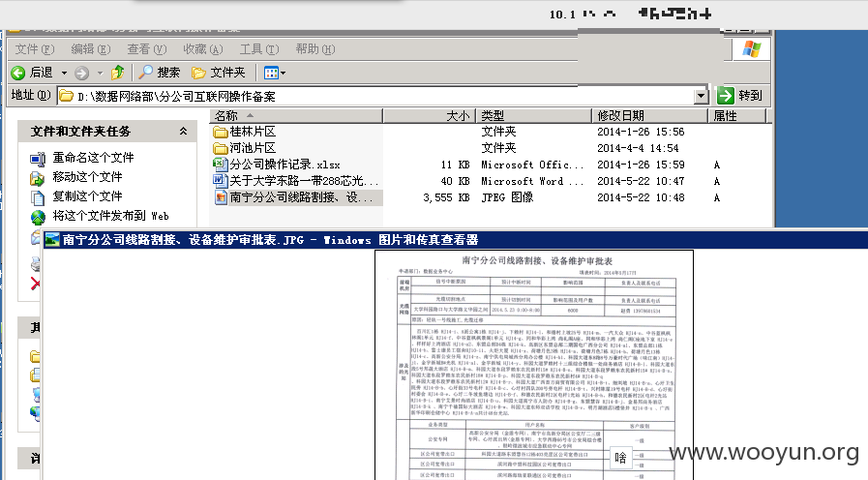
Task: Click the copy file task icon
Action: [x=38, y=197]
